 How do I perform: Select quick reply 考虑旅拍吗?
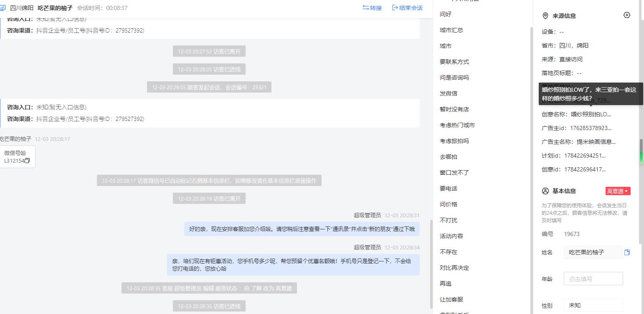(x=454, y=141)
